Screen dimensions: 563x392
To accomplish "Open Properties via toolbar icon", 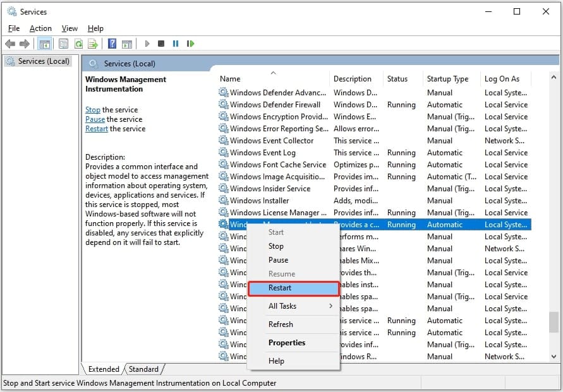I will click(63, 44).
